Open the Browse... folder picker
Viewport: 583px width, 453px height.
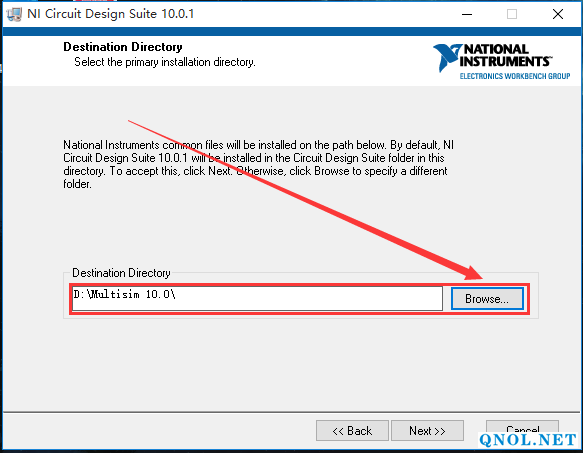(x=487, y=299)
